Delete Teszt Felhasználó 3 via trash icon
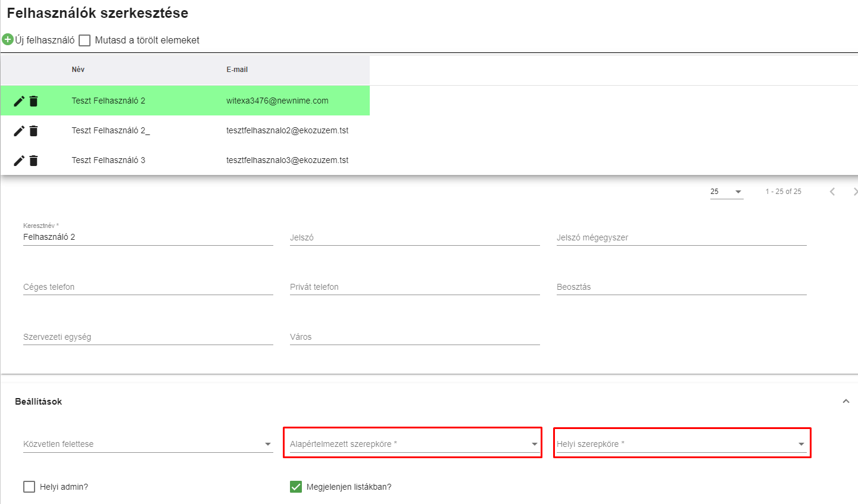 click(x=33, y=161)
